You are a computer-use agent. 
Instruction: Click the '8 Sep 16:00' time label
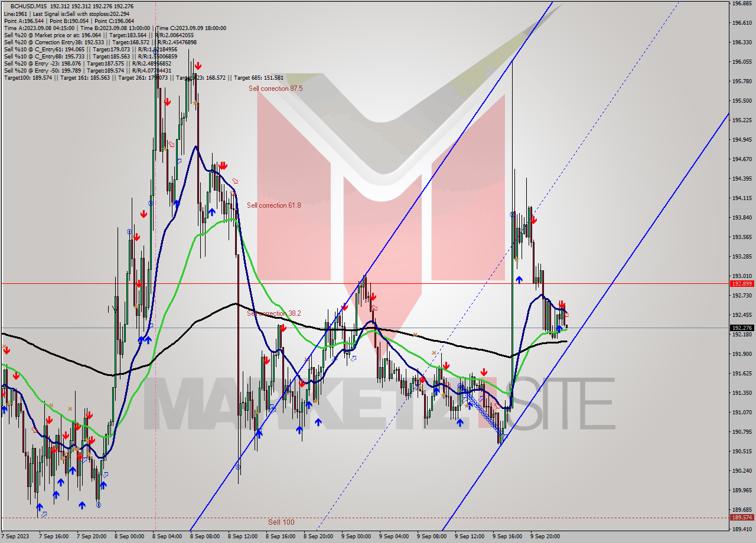(x=281, y=537)
